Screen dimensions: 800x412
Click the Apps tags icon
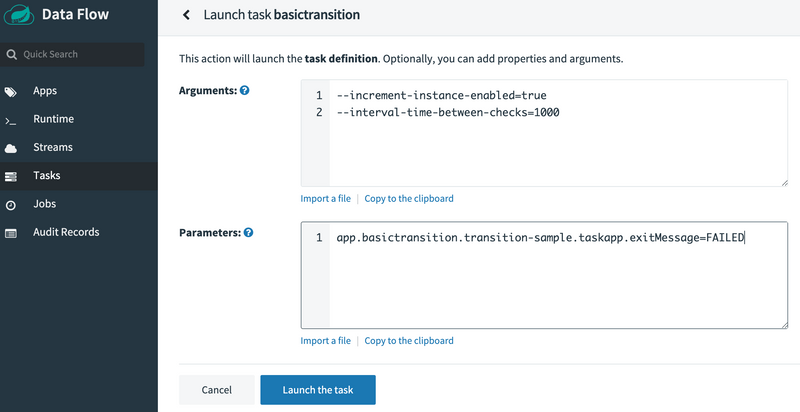tap(11, 92)
